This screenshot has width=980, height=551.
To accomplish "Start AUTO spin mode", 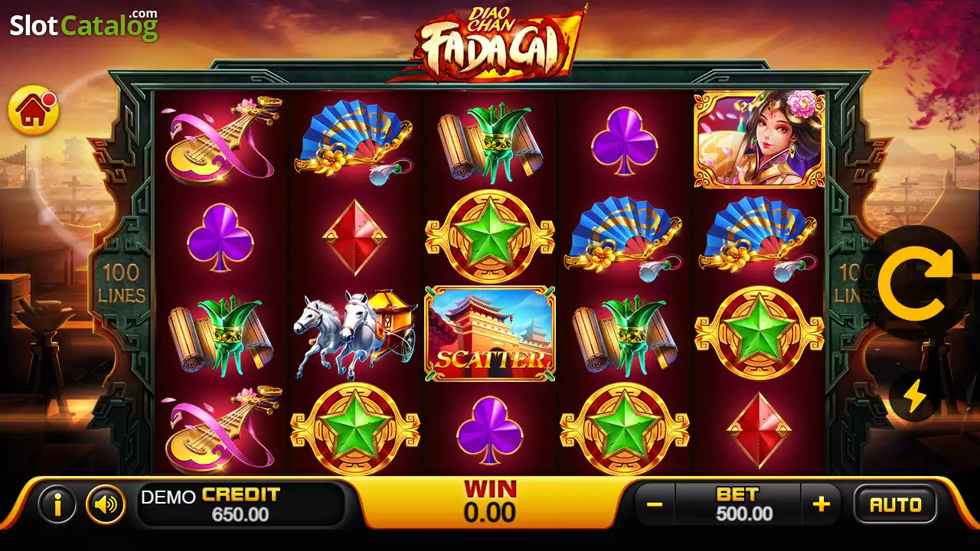I will click(895, 504).
